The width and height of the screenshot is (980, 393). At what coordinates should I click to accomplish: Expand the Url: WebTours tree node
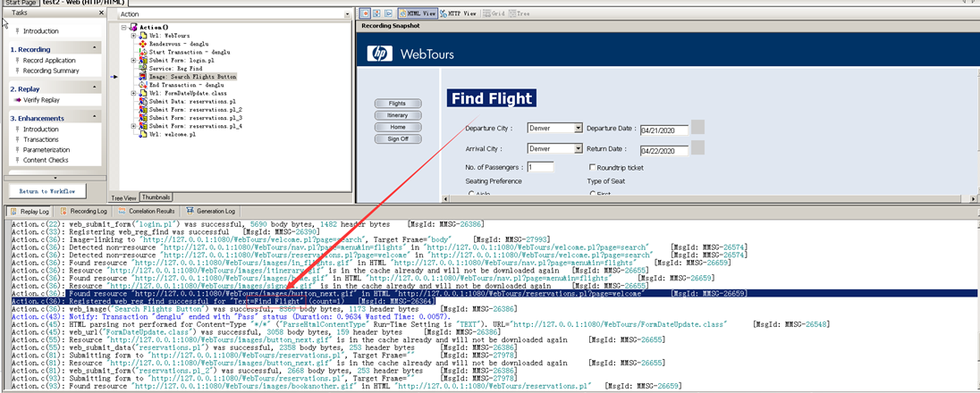coord(134,36)
